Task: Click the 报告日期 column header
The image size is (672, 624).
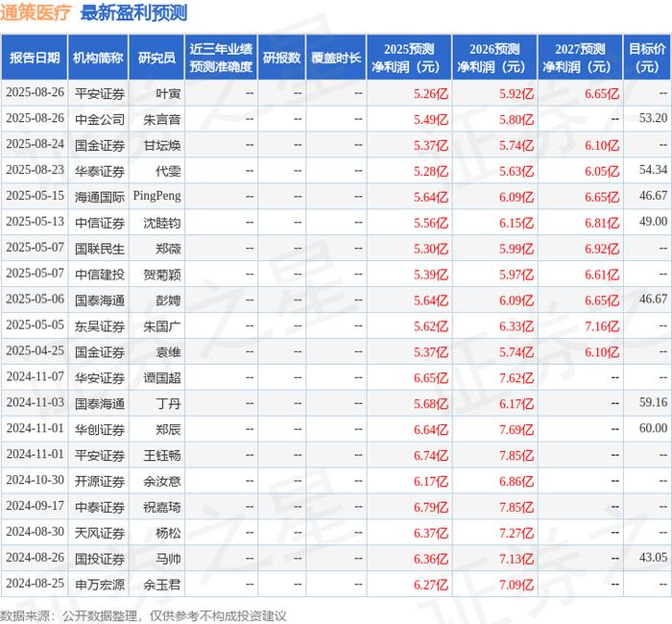Action: 35,58
